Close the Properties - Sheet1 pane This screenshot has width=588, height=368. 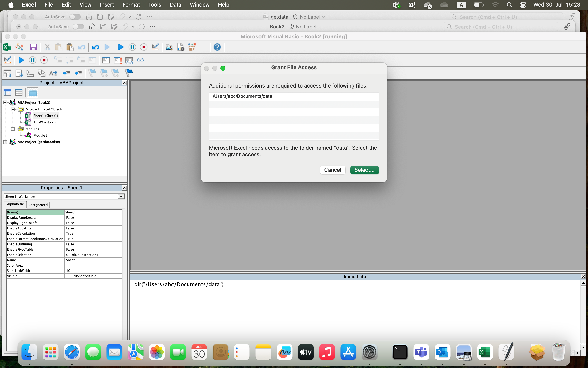(x=124, y=188)
